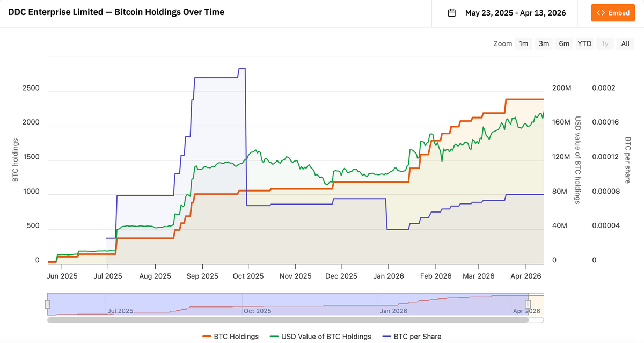Click the 0.00016 BTC per share value

click(606, 122)
